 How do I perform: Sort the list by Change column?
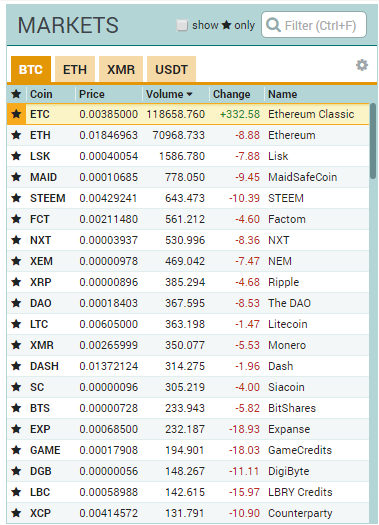coord(232,94)
